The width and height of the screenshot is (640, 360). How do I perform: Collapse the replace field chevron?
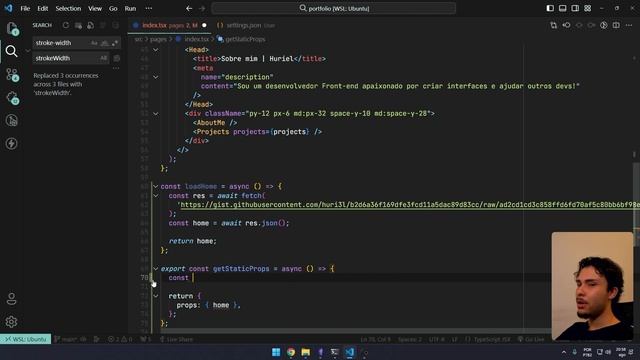pos(28,51)
